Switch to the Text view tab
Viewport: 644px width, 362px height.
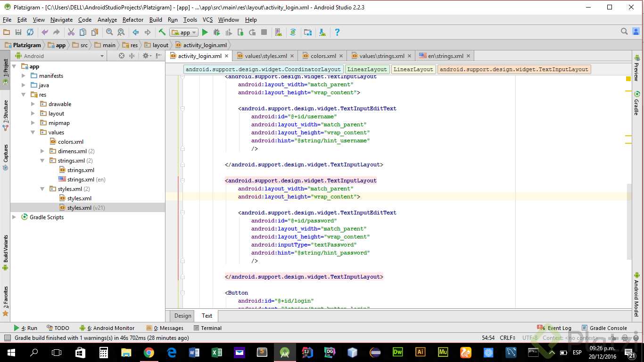[x=207, y=316]
